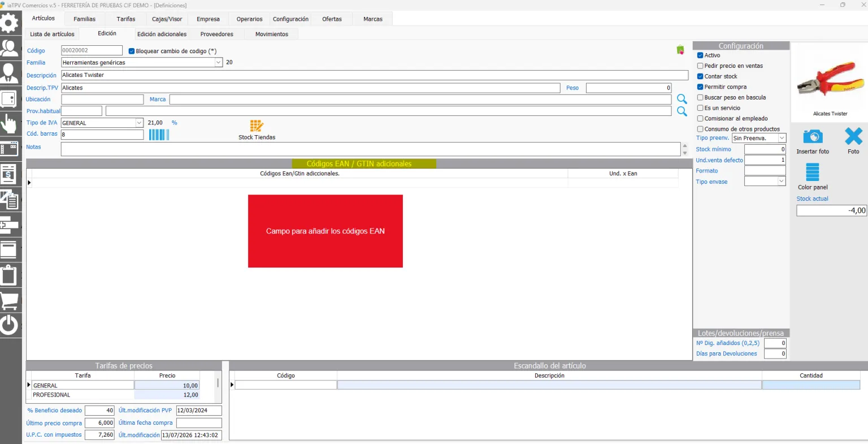Click the Insertar foto camera icon
868x444 pixels.
(813, 136)
